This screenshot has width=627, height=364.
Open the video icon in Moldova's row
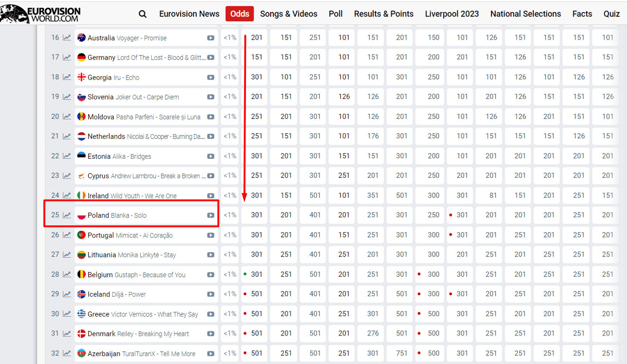210,117
